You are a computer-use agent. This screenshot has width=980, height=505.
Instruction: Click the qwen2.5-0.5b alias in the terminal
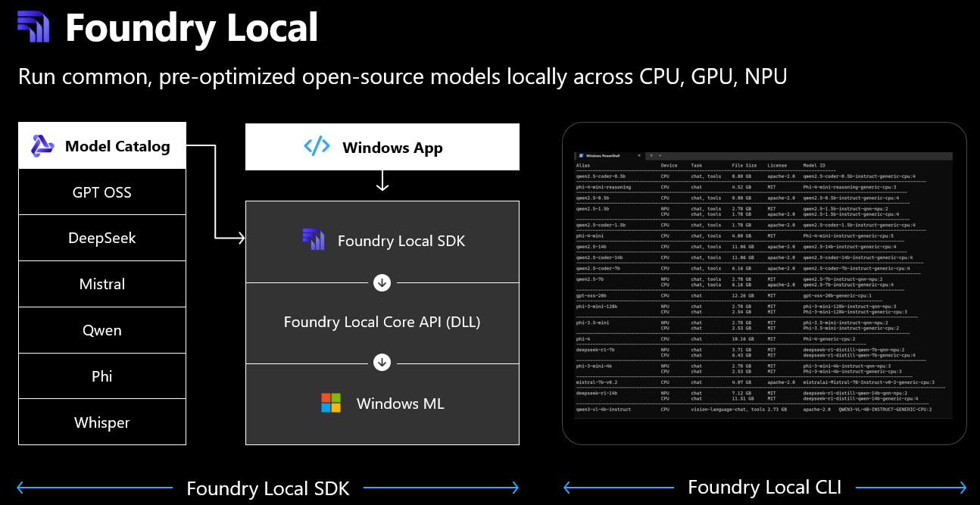click(592, 198)
